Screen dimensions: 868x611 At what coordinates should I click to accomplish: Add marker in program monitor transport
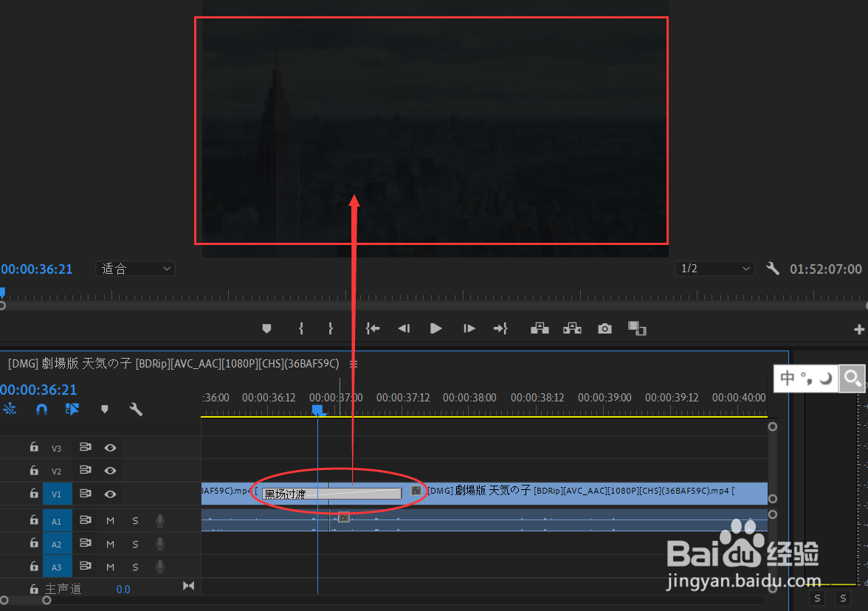point(267,329)
